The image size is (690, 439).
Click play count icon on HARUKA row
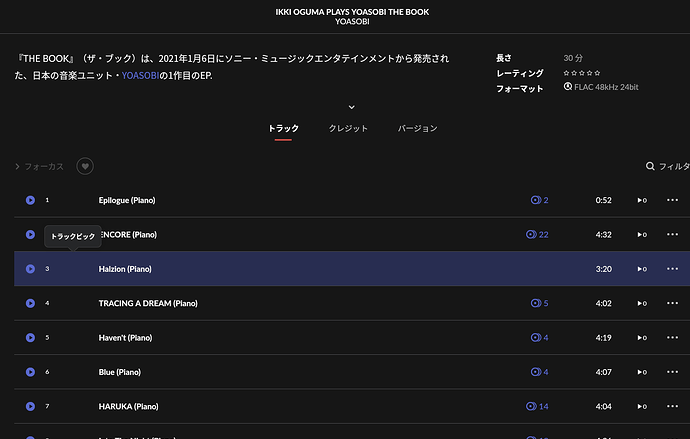(642, 406)
